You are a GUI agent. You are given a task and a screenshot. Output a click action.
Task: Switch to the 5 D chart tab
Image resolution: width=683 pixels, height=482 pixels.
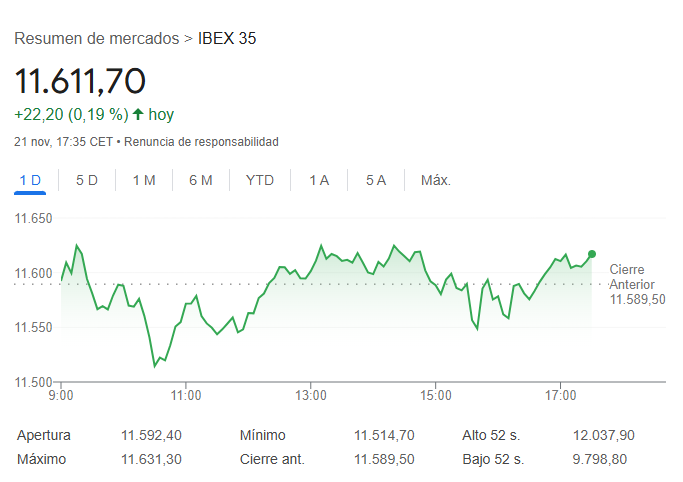point(87,180)
